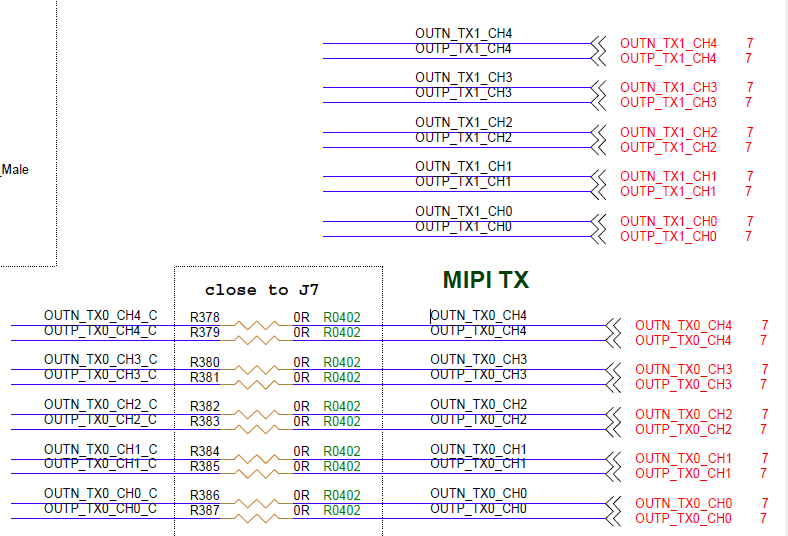Click the R386 reference designator text
Image resolution: width=788 pixels, height=536 pixels.
[x=205, y=495]
